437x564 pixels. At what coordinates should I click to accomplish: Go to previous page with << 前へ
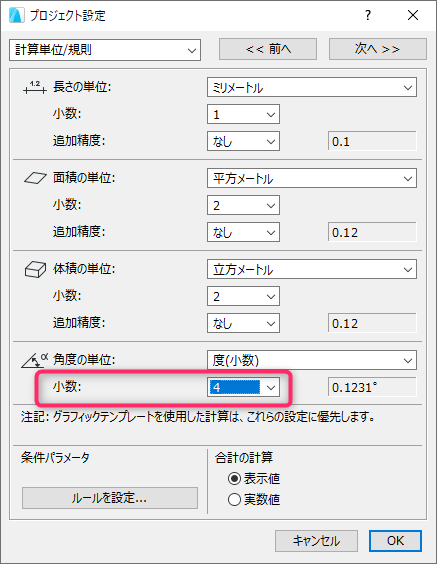(x=268, y=49)
